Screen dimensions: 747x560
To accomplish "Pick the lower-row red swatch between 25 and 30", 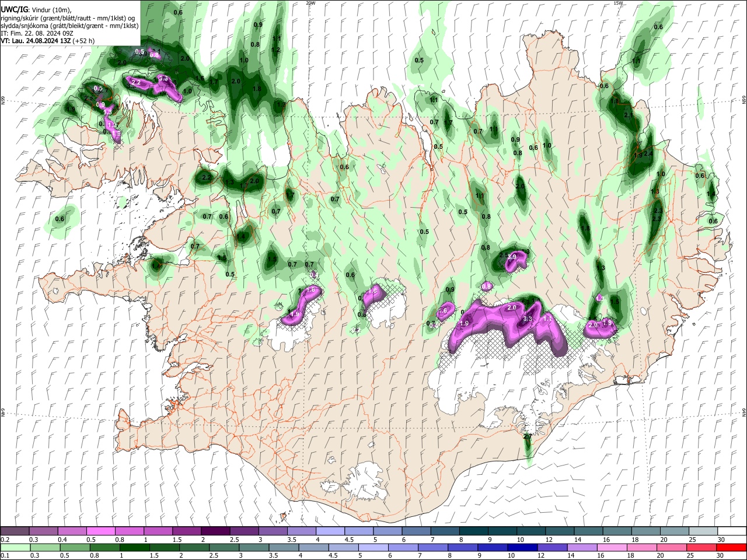I will (x=701, y=547).
